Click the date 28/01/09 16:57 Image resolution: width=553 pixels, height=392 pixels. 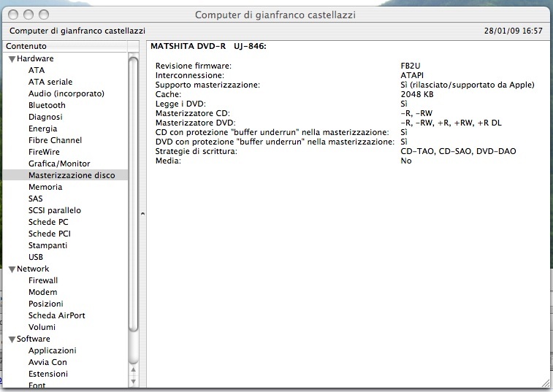[513, 31]
